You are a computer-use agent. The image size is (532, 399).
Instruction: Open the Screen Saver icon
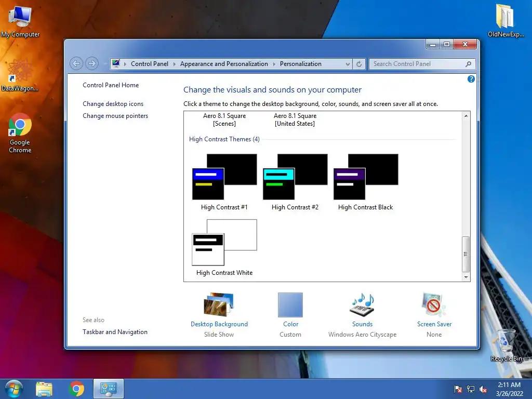[x=434, y=304]
